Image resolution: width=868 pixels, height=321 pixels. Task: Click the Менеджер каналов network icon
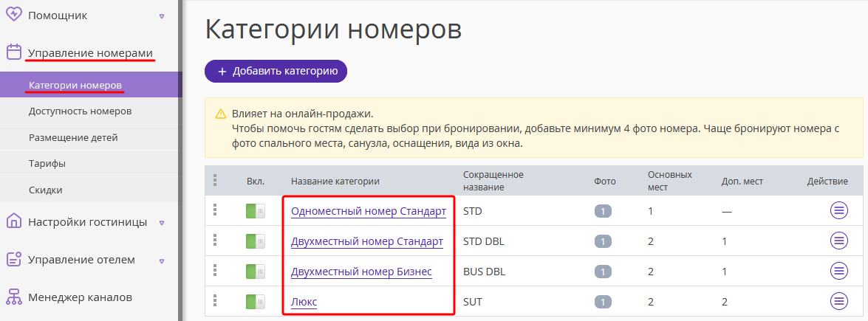[x=14, y=297]
